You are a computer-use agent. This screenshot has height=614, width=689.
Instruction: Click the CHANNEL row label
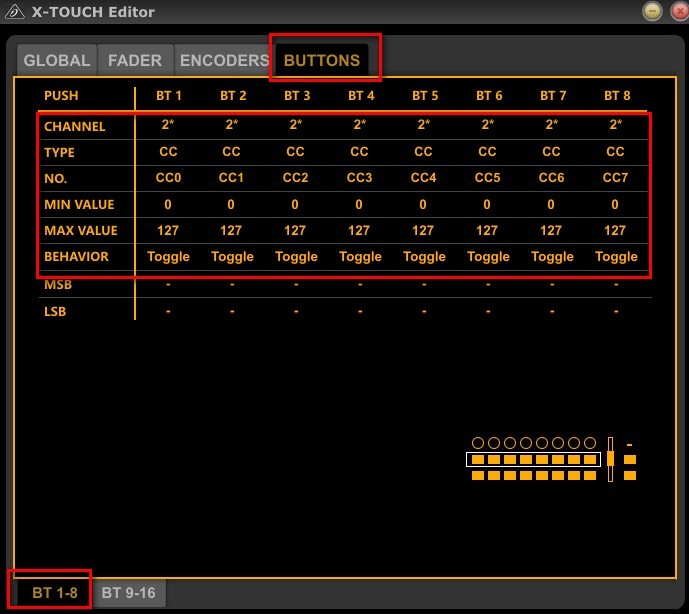click(x=75, y=127)
